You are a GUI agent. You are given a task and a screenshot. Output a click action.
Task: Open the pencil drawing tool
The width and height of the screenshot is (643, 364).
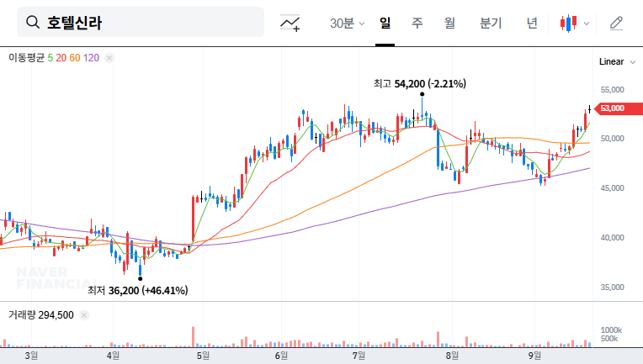pos(616,24)
